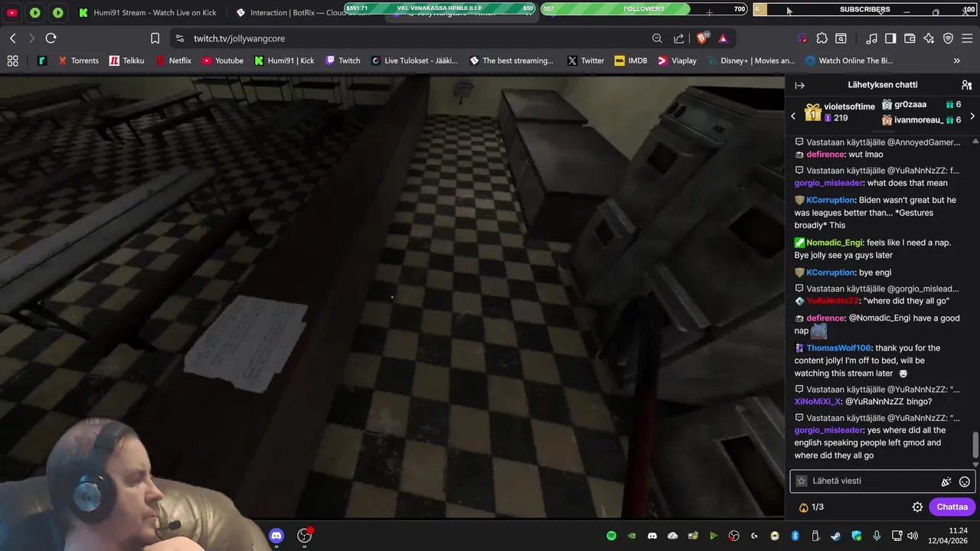Open ThomasWolf106's username in chat
Image resolution: width=980 pixels, height=551 pixels.
click(x=838, y=348)
